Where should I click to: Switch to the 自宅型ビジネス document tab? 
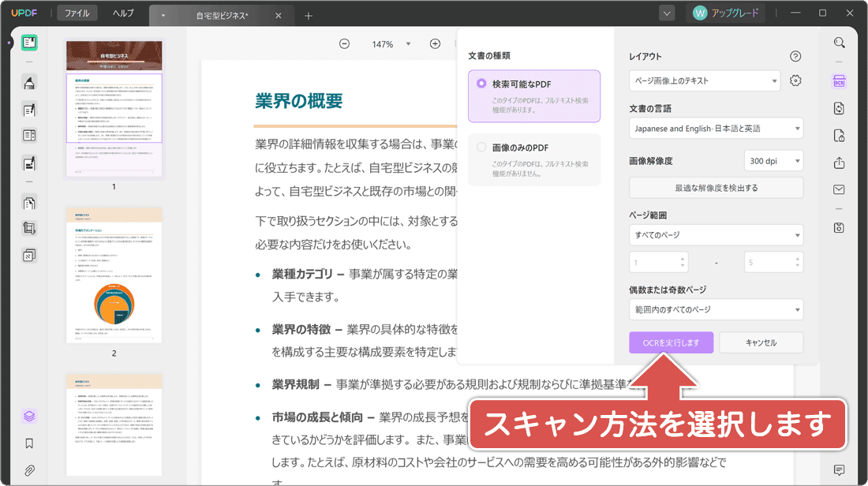pyautogui.click(x=222, y=13)
